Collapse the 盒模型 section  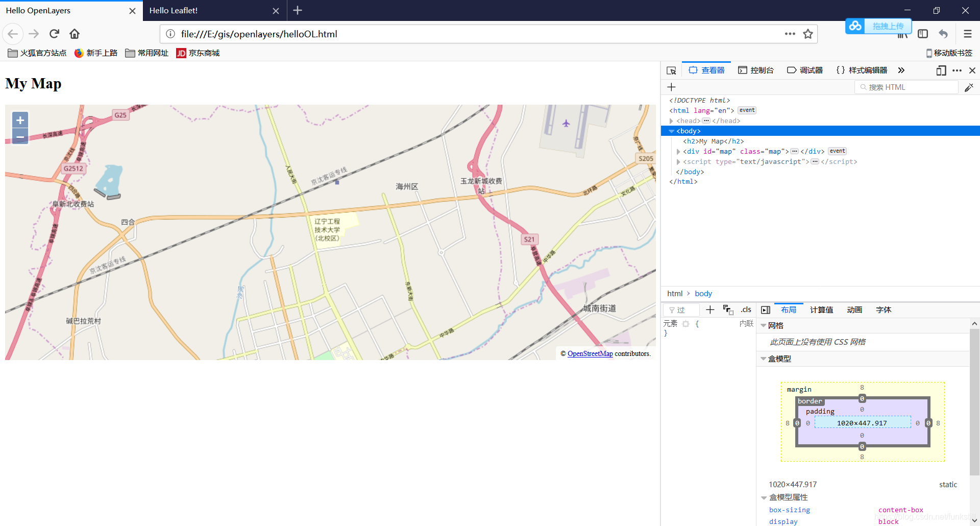[x=764, y=359]
